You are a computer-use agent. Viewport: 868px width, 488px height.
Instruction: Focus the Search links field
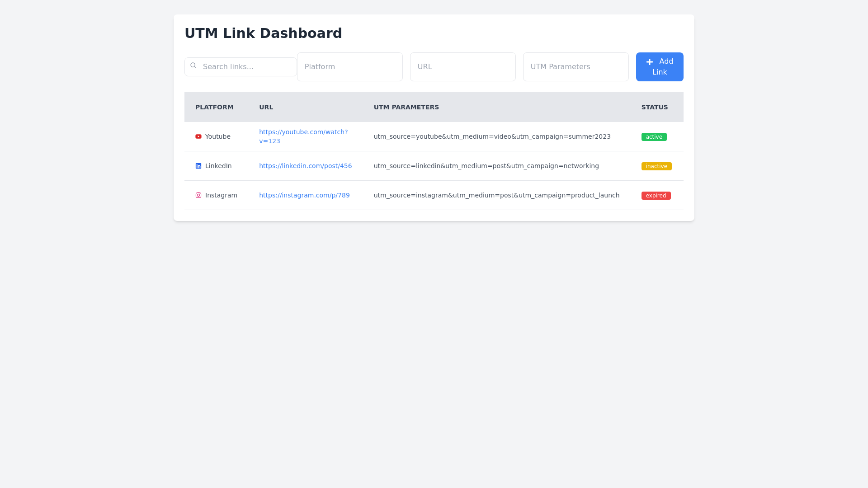click(246, 67)
